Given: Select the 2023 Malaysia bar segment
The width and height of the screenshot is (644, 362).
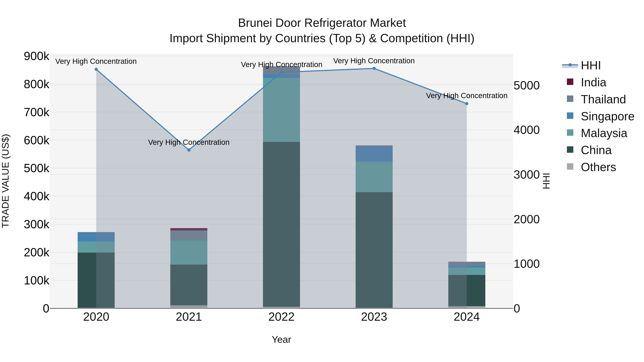Looking at the screenshot, I should tap(374, 177).
